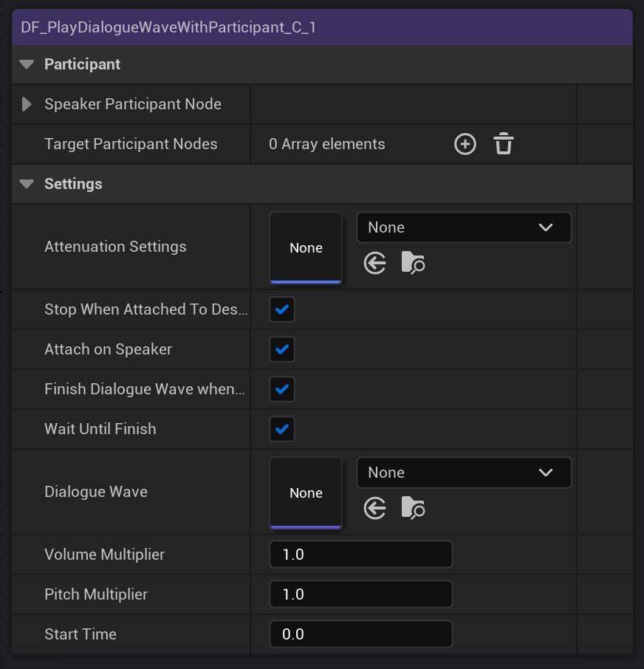Browse to Attenuation Settings asset in content browser

pyautogui.click(x=413, y=263)
